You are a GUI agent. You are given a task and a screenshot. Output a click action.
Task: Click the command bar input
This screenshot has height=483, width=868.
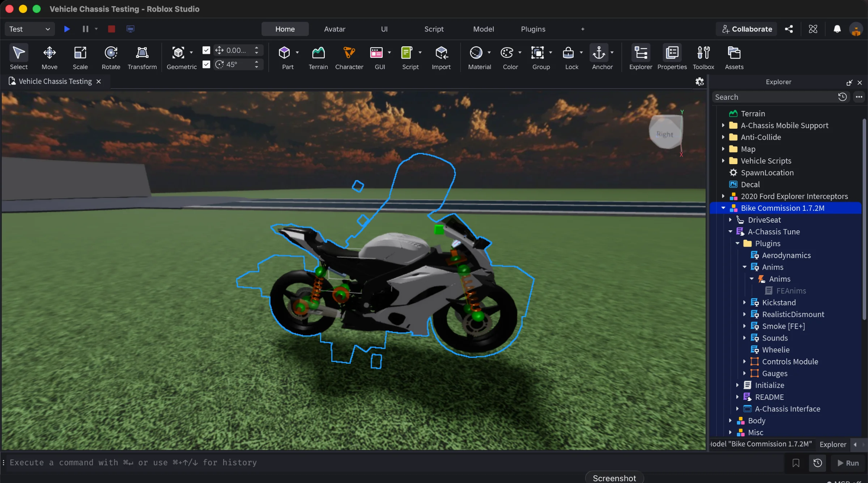pyautogui.click(x=394, y=463)
